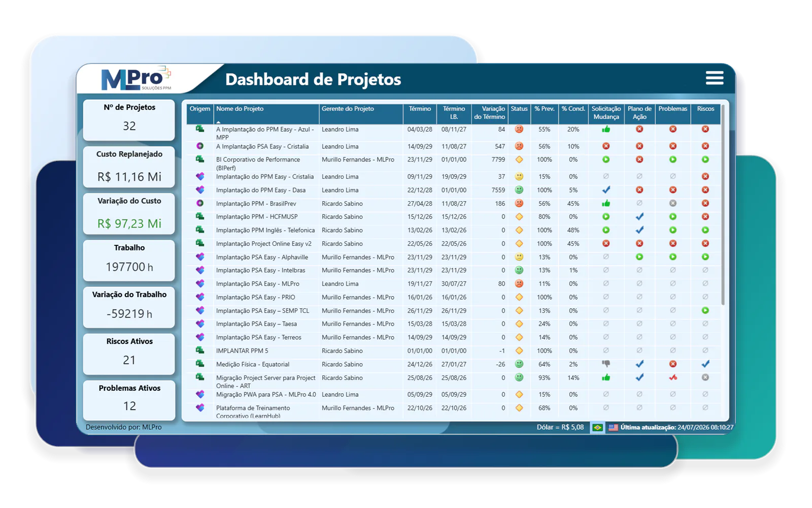Sort by Origem column header

click(200, 114)
